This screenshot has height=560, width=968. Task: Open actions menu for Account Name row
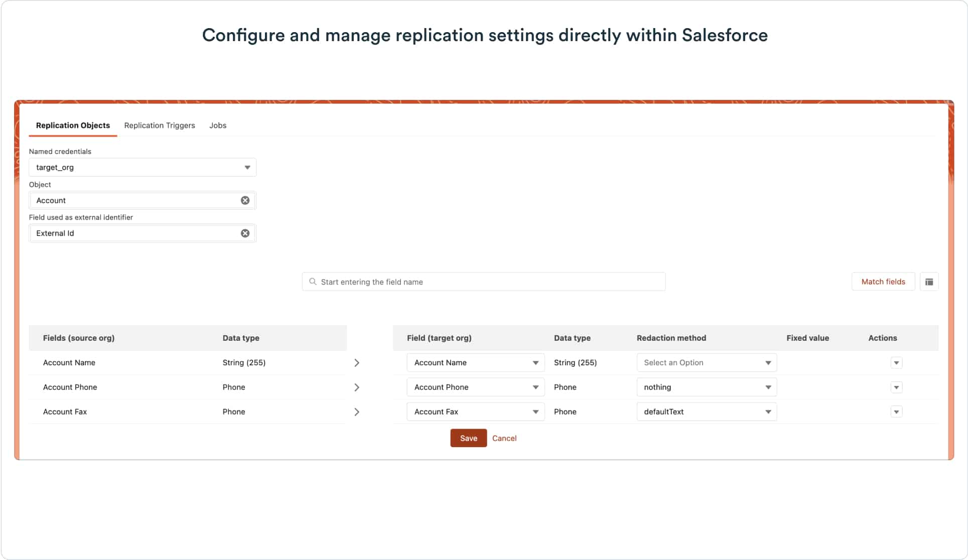[x=896, y=363]
